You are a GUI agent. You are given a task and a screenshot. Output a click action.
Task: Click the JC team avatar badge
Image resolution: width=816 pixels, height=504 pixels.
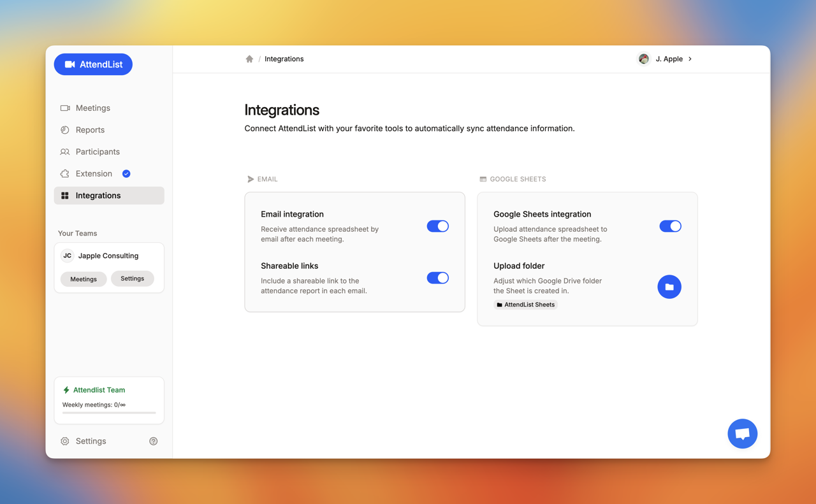pyautogui.click(x=67, y=256)
